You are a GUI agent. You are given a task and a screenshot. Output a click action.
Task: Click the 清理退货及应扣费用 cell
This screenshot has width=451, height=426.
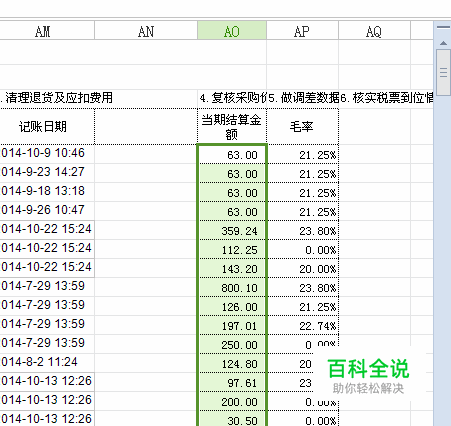tap(99, 98)
